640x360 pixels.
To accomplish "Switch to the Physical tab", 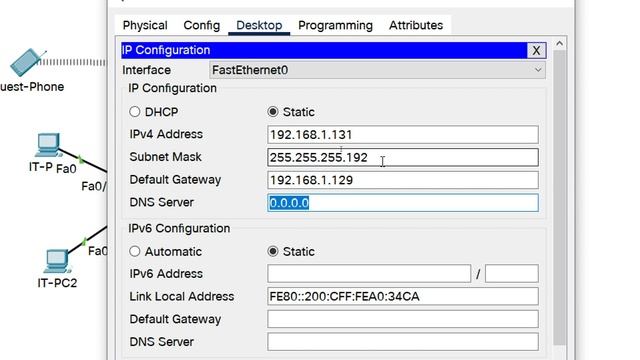I will pos(145,25).
